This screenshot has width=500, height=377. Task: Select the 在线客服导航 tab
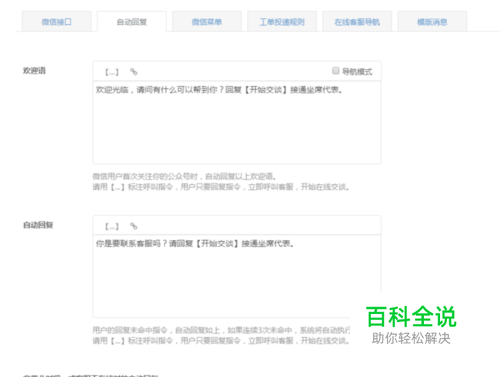(x=357, y=22)
